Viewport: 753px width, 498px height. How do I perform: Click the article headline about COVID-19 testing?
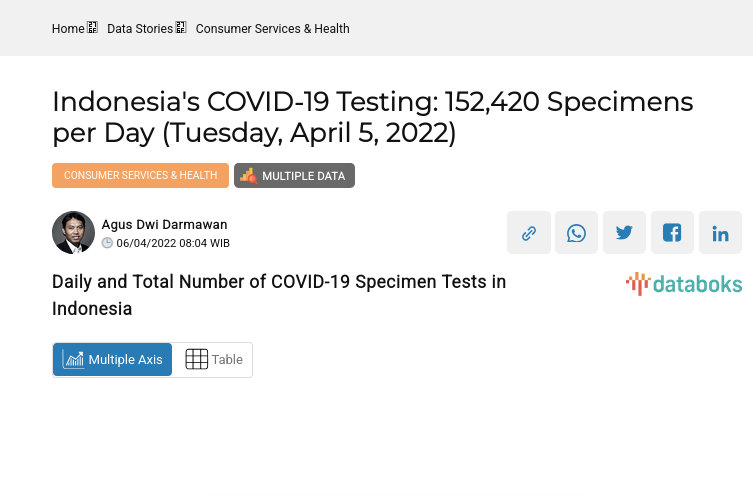tap(372, 117)
